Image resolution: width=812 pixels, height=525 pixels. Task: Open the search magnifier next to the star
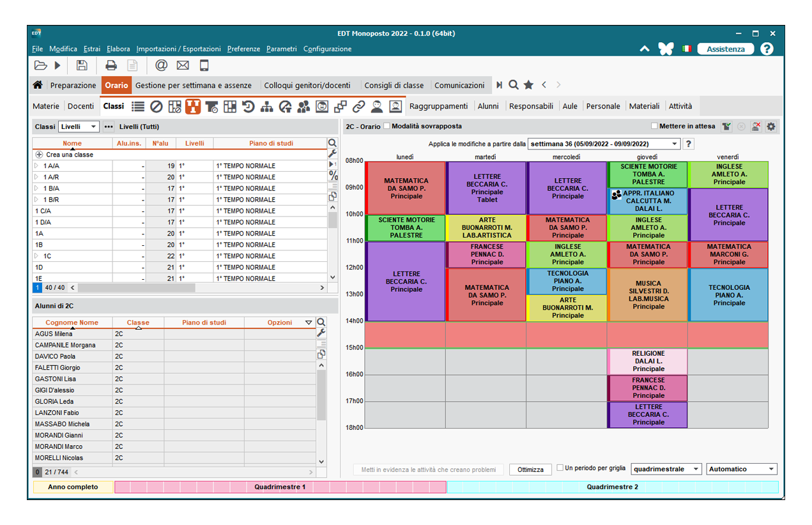pos(513,85)
